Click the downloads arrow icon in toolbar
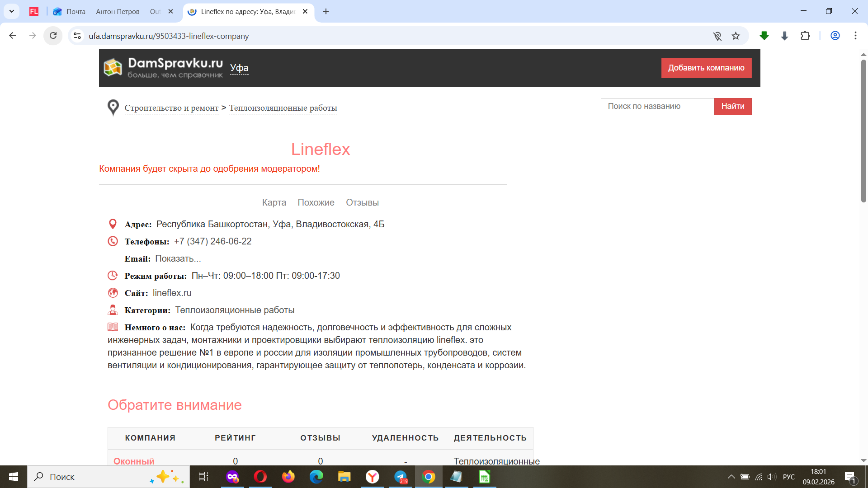Image resolution: width=868 pixels, height=488 pixels. point(785,36)
